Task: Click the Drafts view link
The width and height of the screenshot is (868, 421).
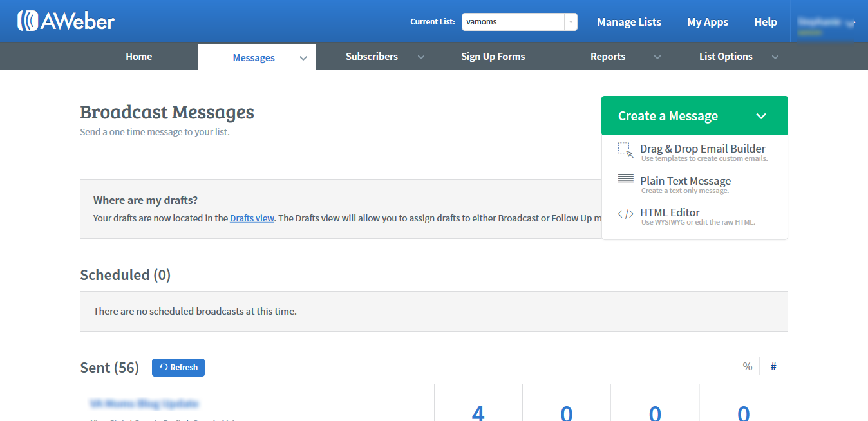Action: pyautogui.click(x=252, y=218)
